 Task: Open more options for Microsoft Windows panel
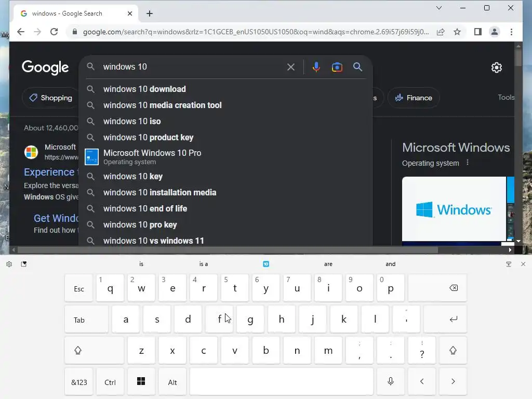coord(468,163)
